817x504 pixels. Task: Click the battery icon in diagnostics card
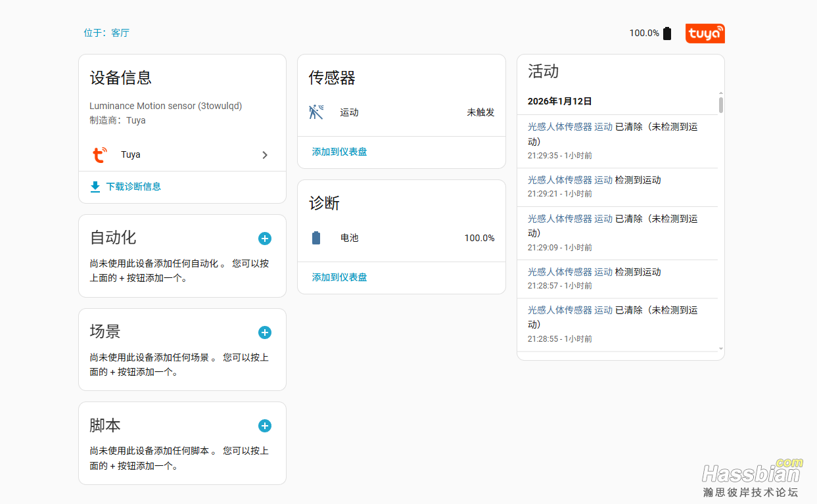316,238
